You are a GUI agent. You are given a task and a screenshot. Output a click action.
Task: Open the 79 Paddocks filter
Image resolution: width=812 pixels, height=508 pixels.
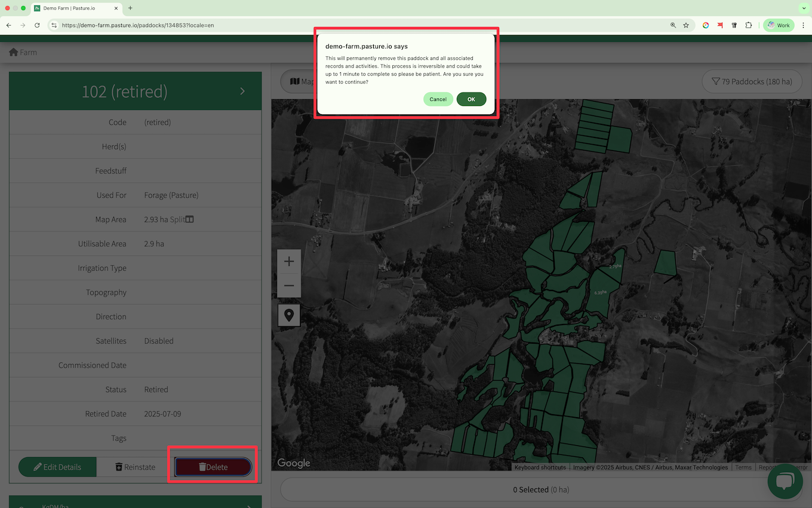pos(752,81)
